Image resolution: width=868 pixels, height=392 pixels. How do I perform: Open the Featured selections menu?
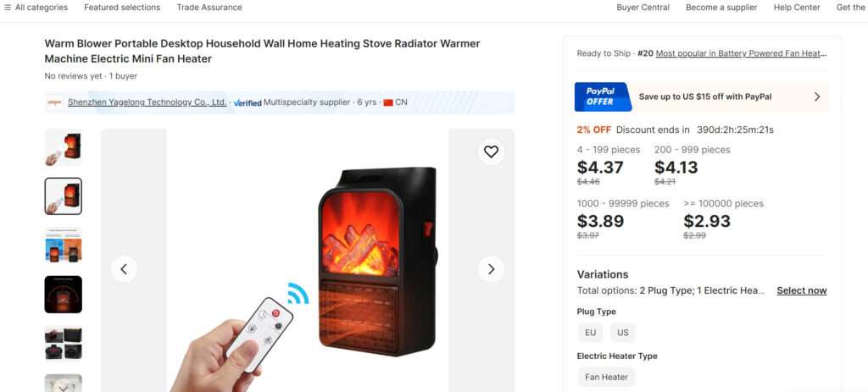tap(122, 7)
